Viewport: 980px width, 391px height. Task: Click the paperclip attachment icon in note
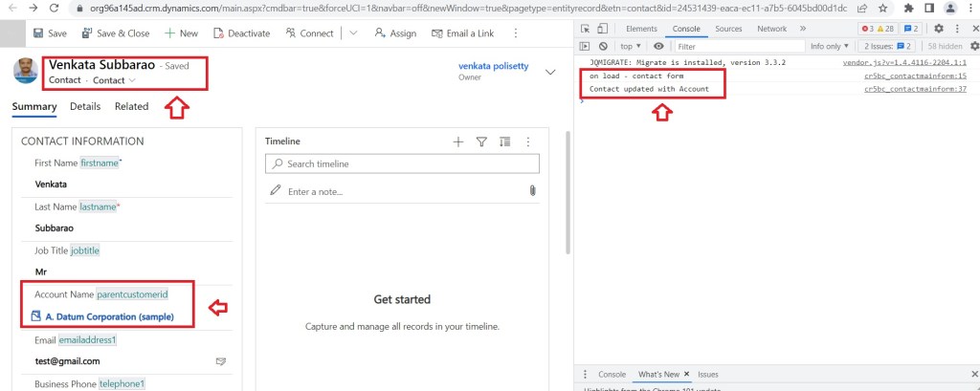coord(532,191)
